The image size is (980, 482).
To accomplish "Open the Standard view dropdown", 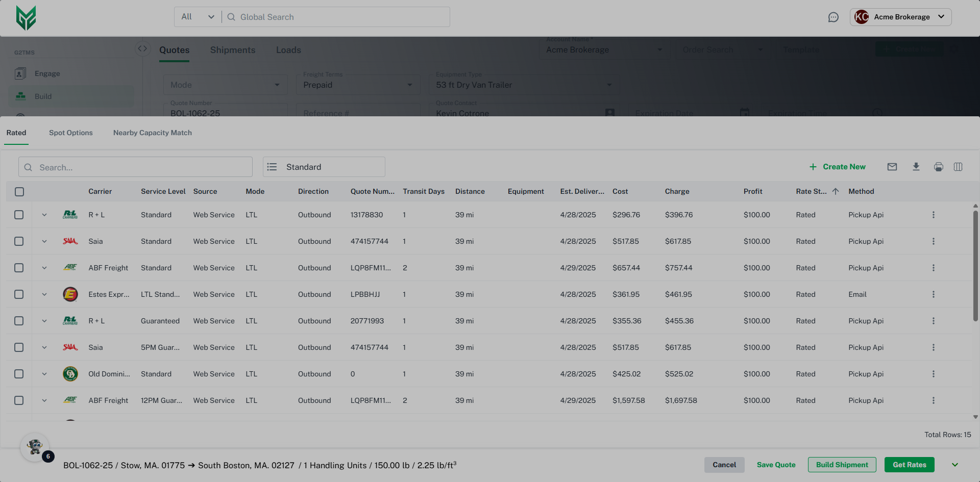I will [324, 167].
